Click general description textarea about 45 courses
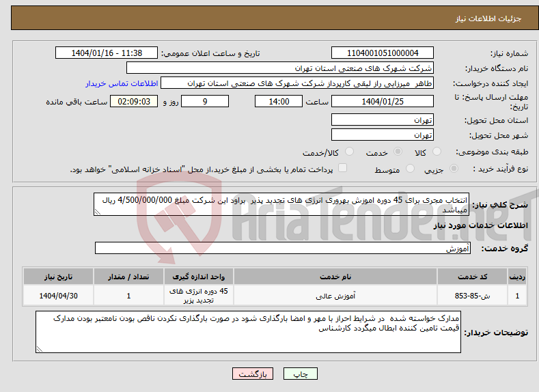Image resolution: width=539 pixels, height=392 pixels. pos(281,204)
